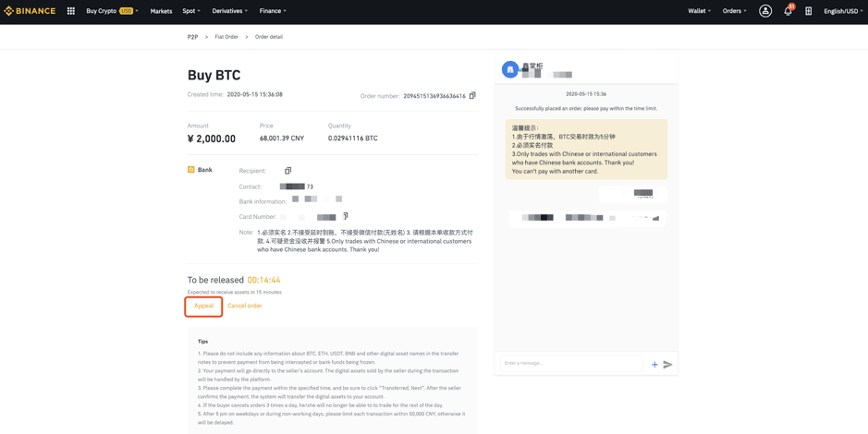Viewport: 868px width, 434px height.
Task: Navigate to Fiat Order breadcrumb
Action: (x=226, y=37)
